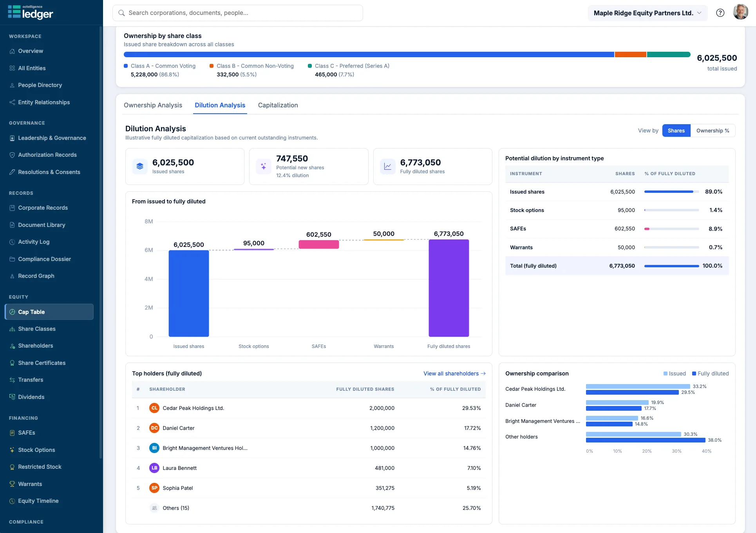Click the Activity Log clock icon
This screenshot has height=533, width=756.
point(12,242)
